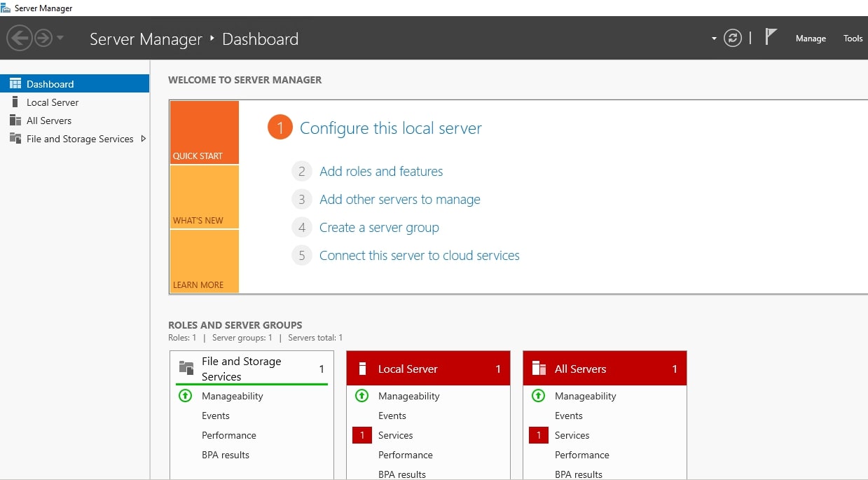
Task: Select the QUICK START tile
Action: click(x=204, y=132)
